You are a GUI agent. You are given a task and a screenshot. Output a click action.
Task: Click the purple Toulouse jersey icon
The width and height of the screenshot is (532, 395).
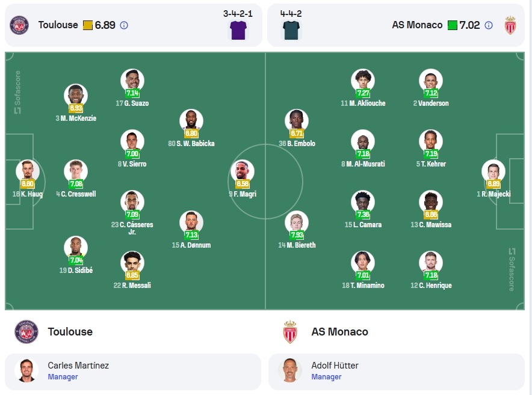[x=238, y=30]
